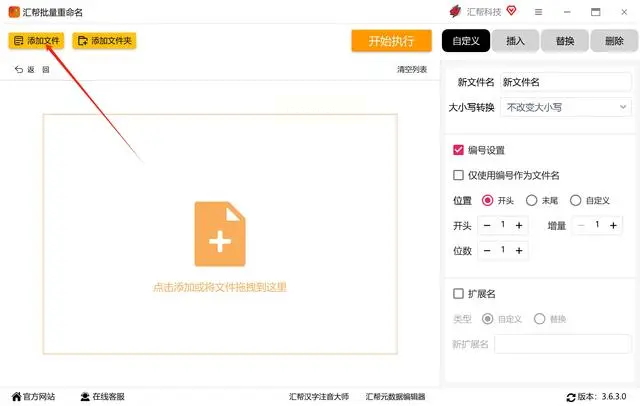Open the hamburger menu in title bar
This screenshot has width=640, height=406.
point(538,12)
